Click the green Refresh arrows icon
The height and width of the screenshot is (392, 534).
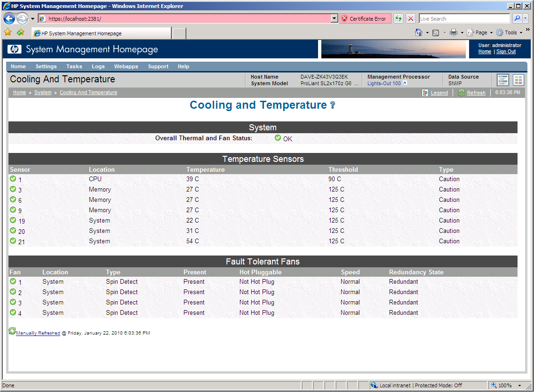462,93
